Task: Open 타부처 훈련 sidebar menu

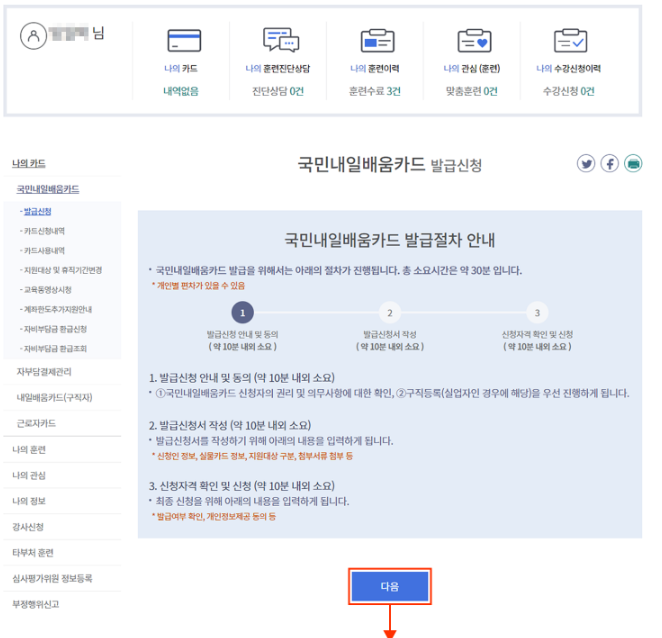Action: 33,553
